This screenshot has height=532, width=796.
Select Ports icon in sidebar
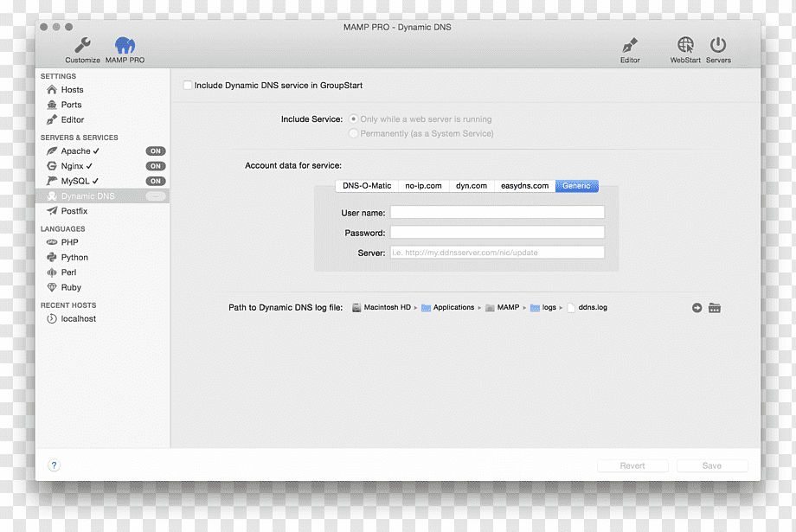[x=52, y=105]
